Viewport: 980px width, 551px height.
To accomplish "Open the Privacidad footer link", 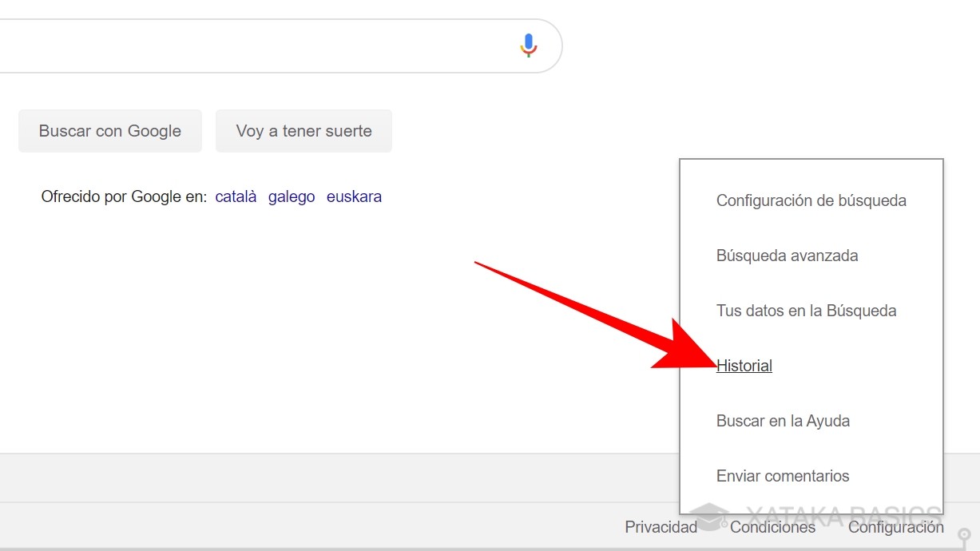I will tap(661, 527).
